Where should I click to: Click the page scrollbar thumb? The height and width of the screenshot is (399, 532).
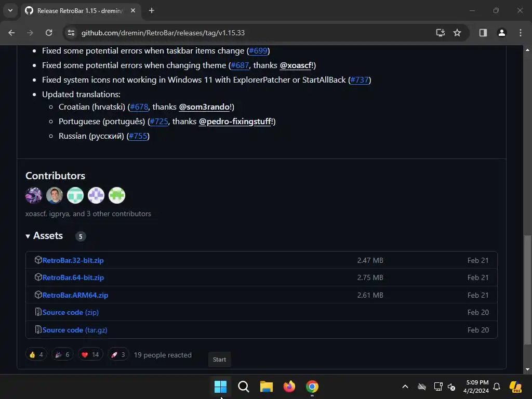pos(527,290)
